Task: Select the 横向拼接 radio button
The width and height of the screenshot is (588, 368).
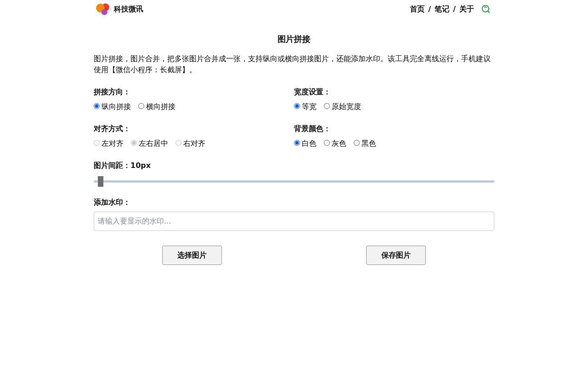Action: tap(141, 106)
